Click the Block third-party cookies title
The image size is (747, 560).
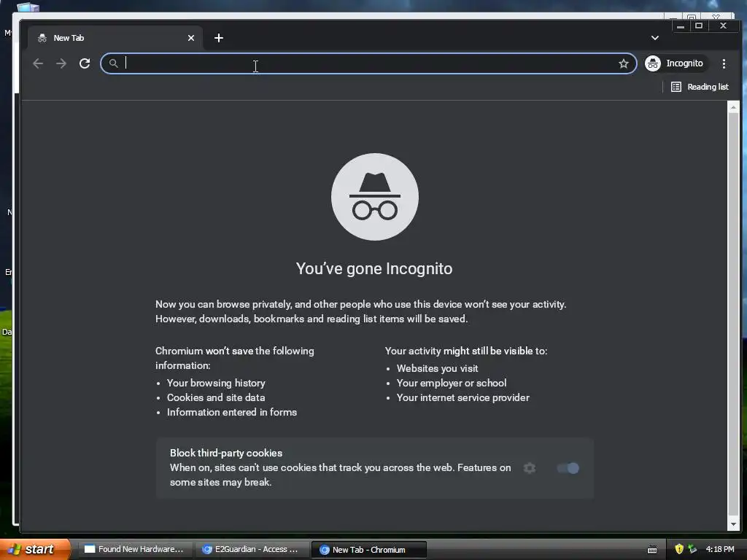pos(226,453)
